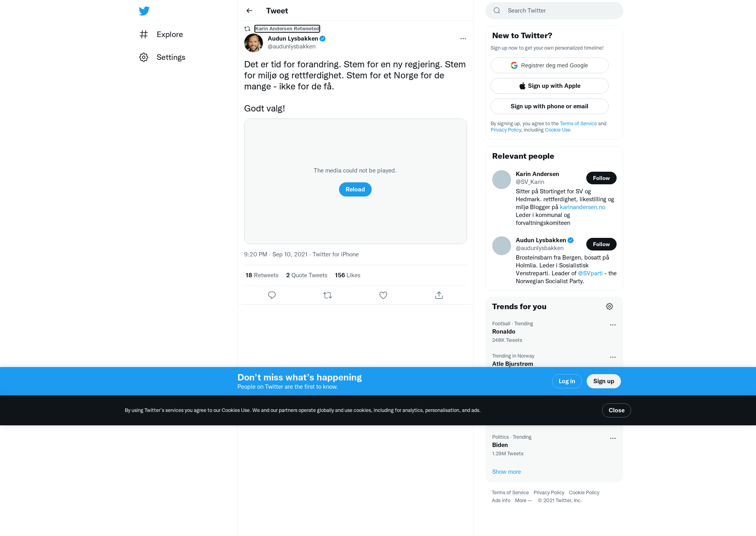
Task: Open more options for Biden trend
Action: click(x=613, y=438)
